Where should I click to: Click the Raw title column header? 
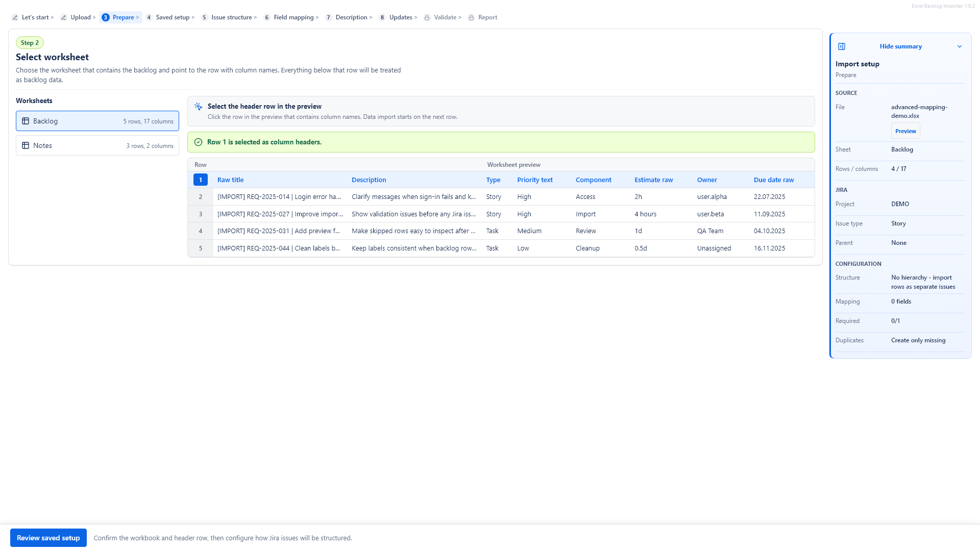coord(230,180)
